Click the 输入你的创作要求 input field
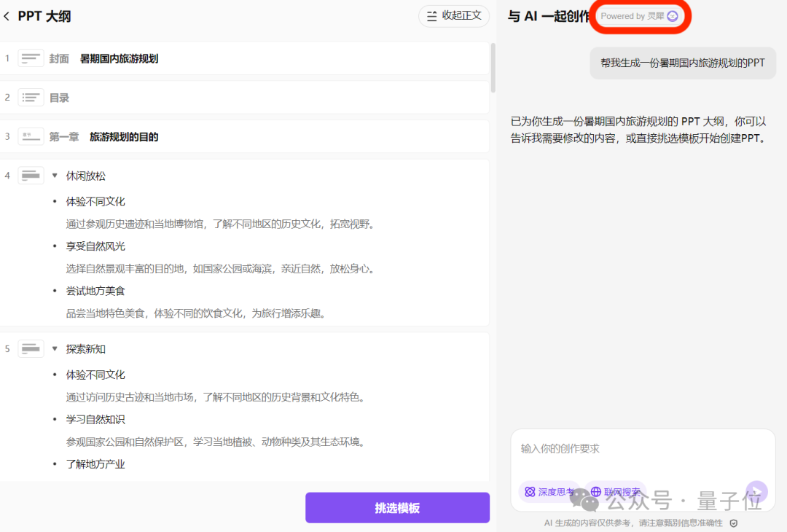 (x=641, y=449)
